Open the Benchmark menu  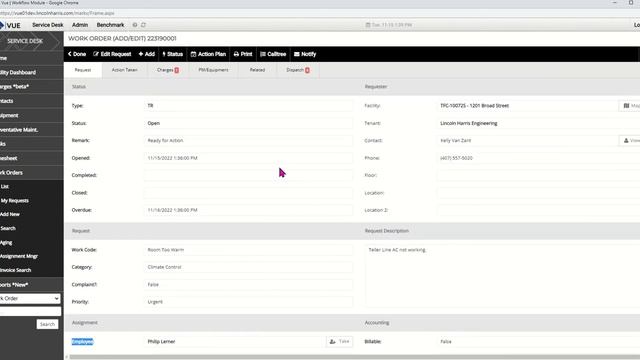(110, 25)
